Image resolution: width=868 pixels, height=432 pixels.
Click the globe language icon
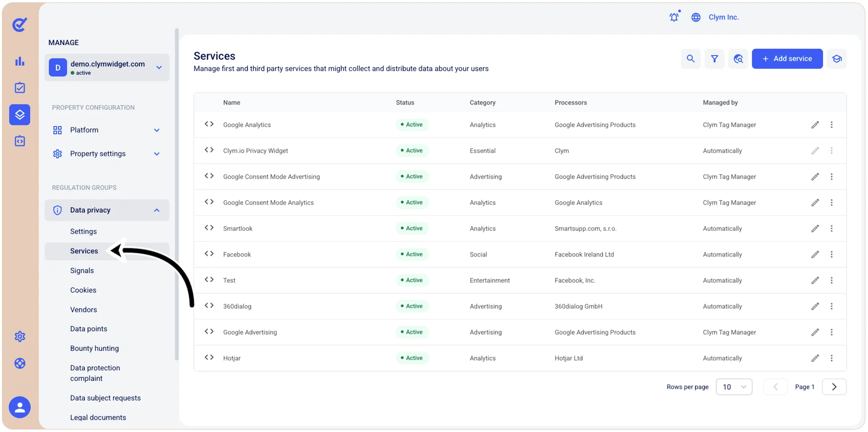695,17
